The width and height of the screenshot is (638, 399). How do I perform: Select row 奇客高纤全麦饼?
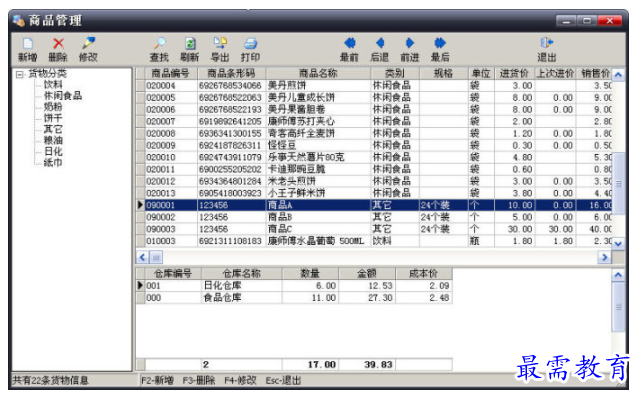(x=374, y=133)
